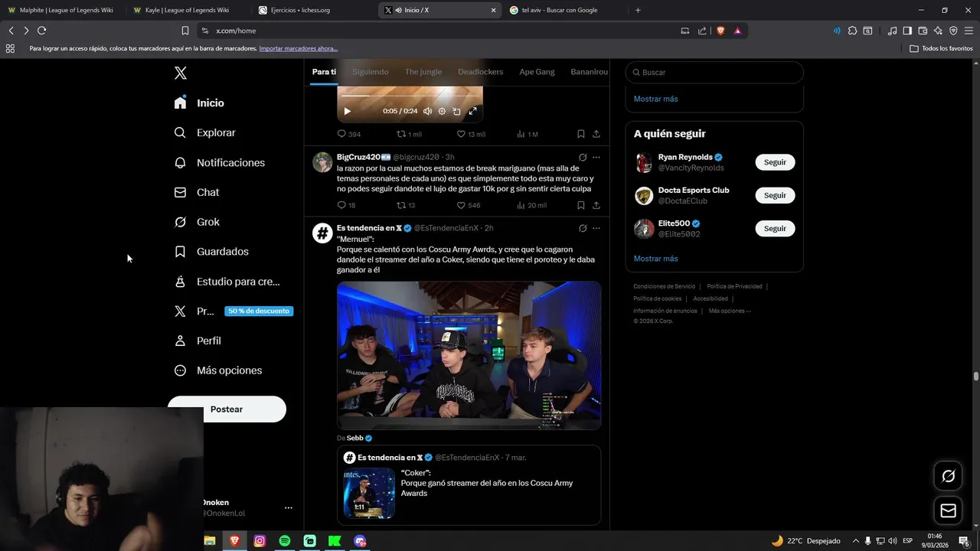Bookmark the BigCruz420 post
Viewport: 980px width, 551px height.
pos(581,205)
